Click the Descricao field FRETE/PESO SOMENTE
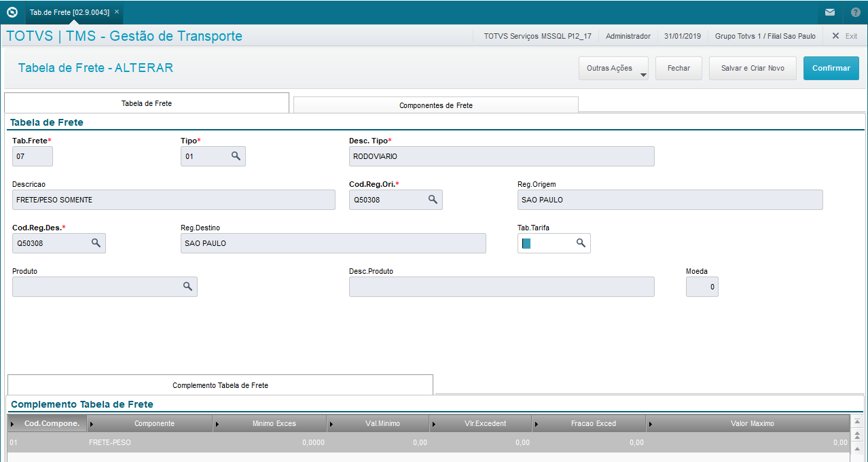Viewport: 868px width, 462px height. tap(174, 200)
